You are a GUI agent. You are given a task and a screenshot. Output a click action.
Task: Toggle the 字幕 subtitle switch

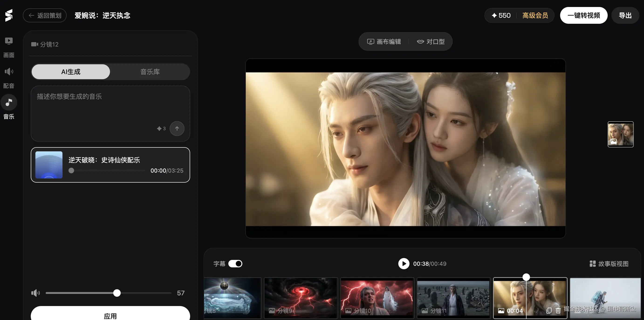click(235, 264)
